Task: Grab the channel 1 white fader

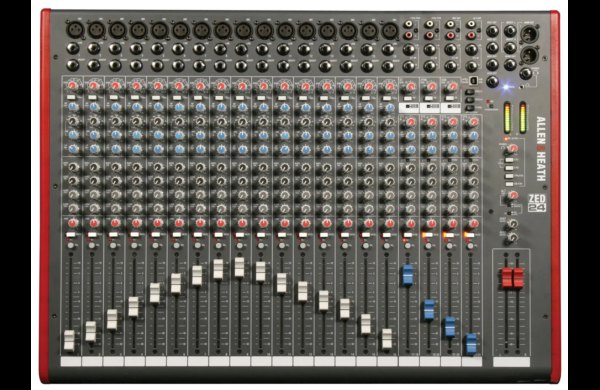Action: tap(69, 340)
